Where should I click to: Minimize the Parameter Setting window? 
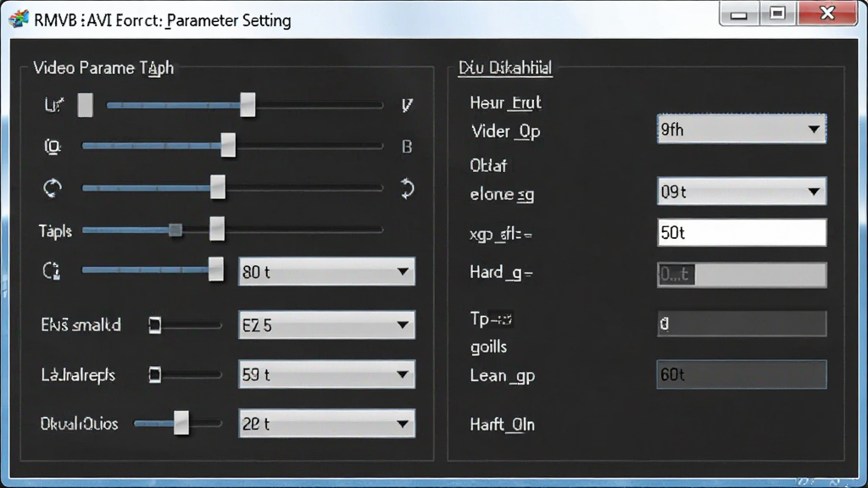(x=739, y=14)
